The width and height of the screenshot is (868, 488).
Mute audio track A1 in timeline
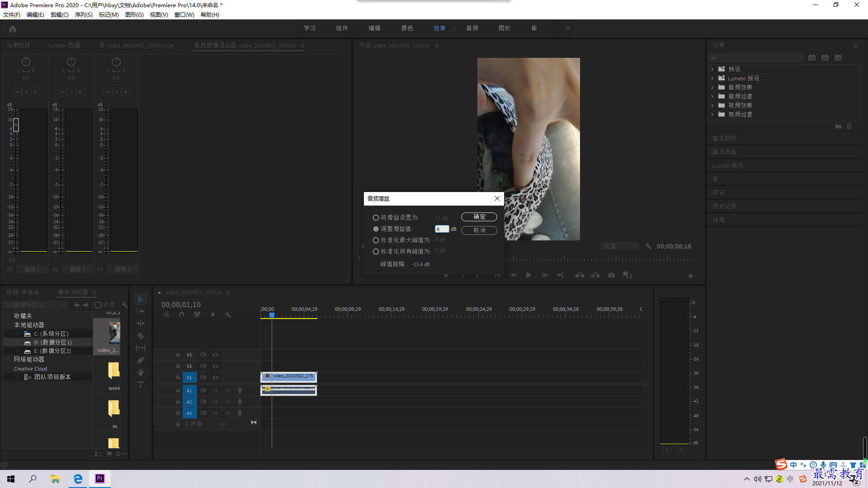click(215, 390)
